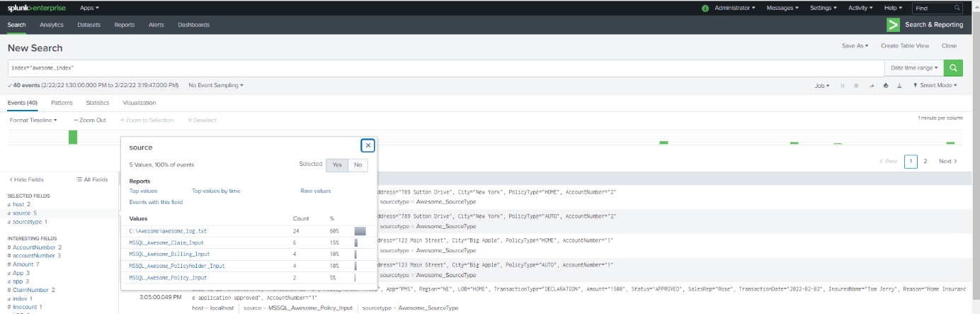Screen dimensions: 980x314
Task: Expand the No Event Sampling dropdown
Action: [x=215, y=85]
